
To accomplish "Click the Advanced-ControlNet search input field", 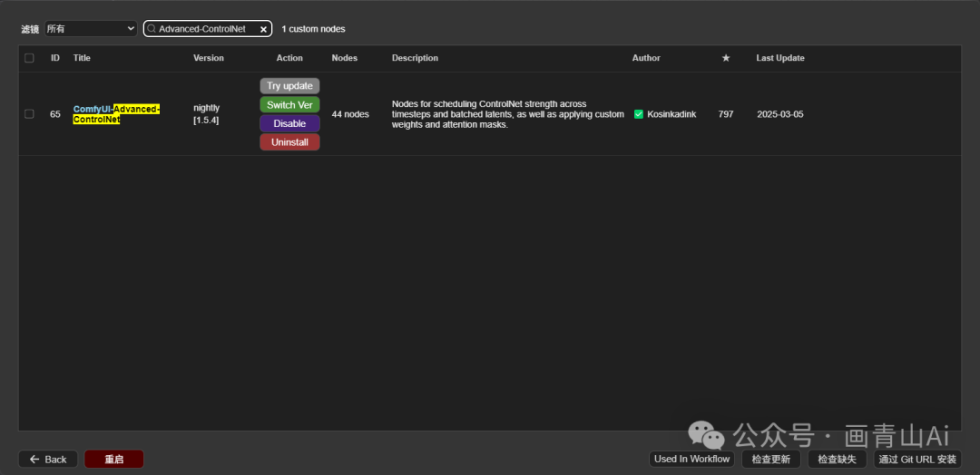I will coord(206,29).
